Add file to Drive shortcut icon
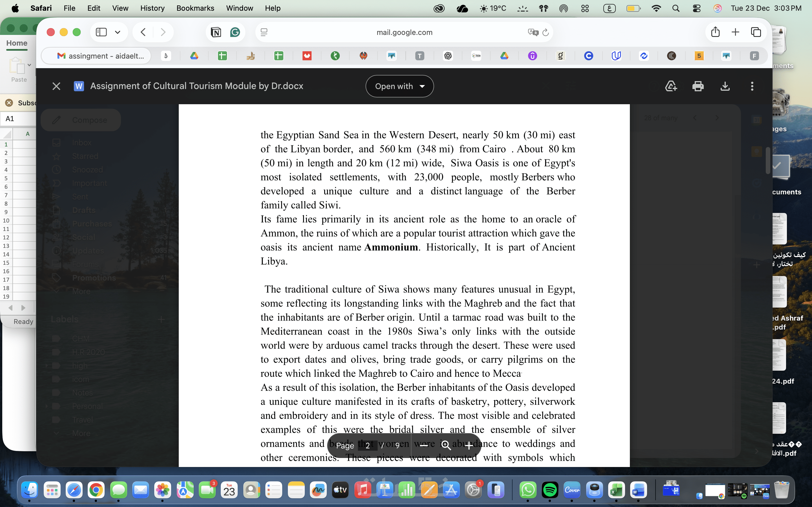812x507 pixels. (x=671, y=86)
